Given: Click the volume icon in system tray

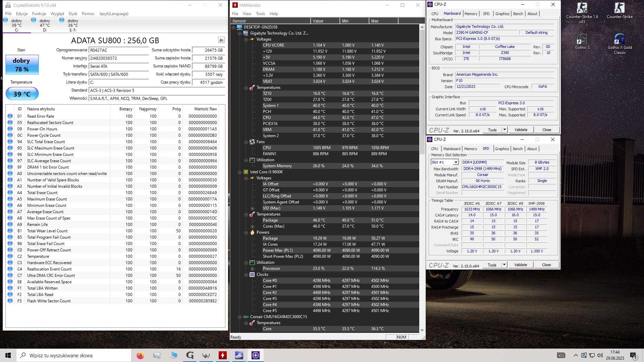Looking at the screenshot, I should click(600, 355).
